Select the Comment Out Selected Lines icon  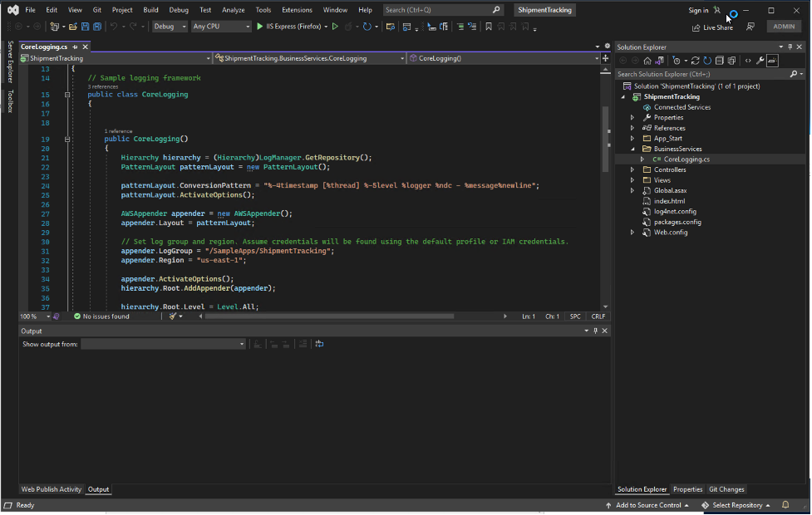459,26
